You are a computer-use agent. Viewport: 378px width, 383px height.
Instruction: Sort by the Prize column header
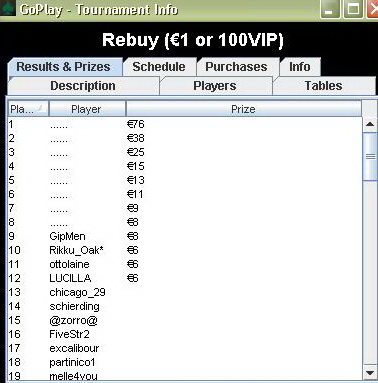pyautogui.click(x=243, y=109)
